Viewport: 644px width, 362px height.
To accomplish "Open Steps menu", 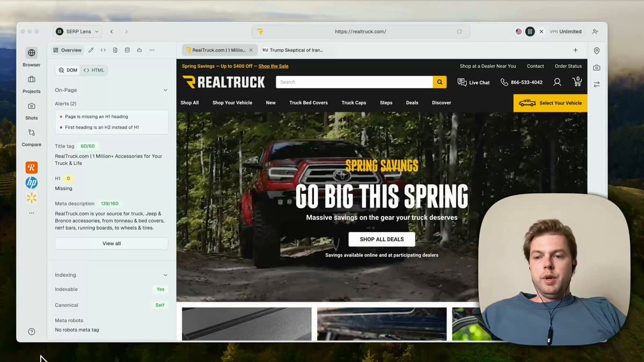I will pyautogui.click(x=386, y=102).
